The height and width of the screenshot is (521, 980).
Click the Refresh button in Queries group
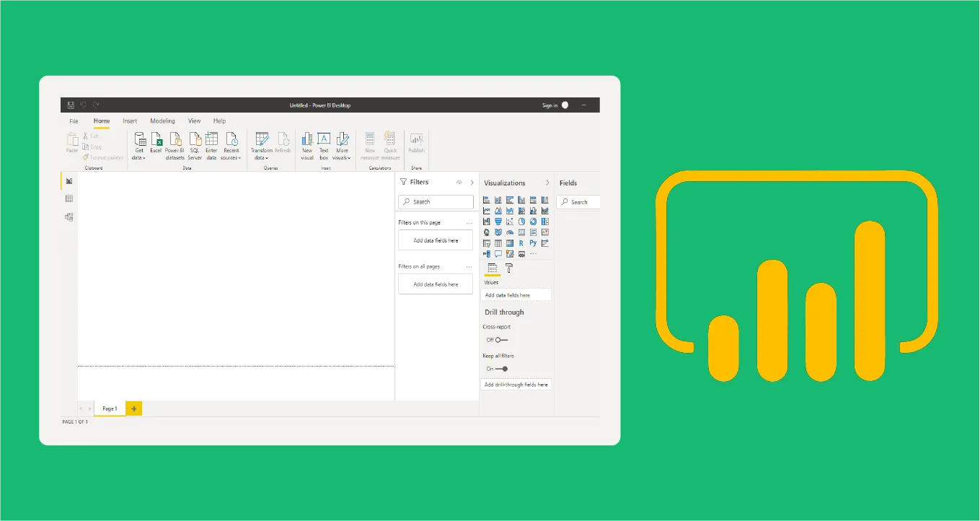283,143
